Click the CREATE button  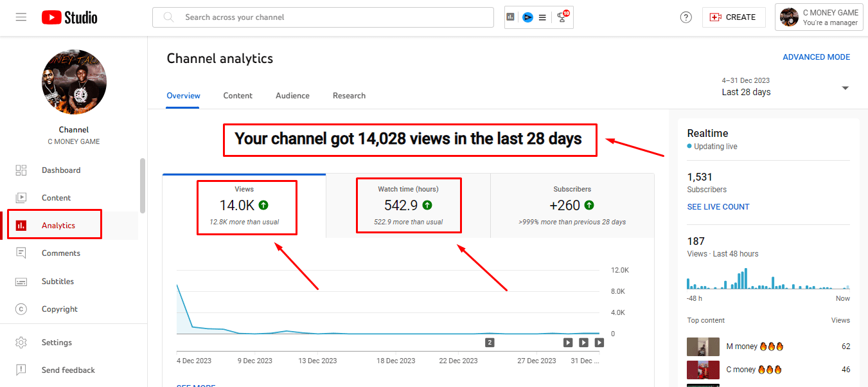point(734,17)
